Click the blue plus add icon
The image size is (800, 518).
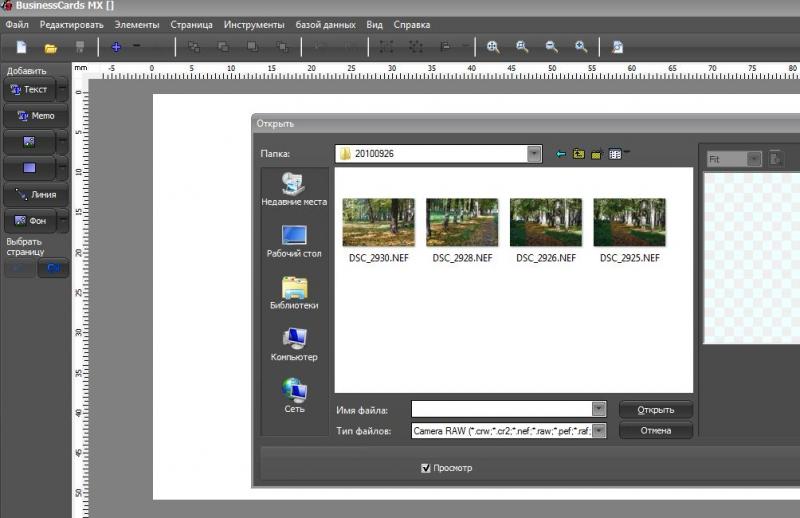[116, 47]
